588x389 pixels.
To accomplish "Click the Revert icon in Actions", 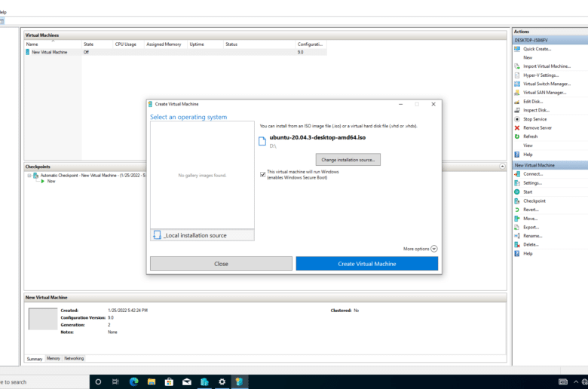I will [517, 210].
